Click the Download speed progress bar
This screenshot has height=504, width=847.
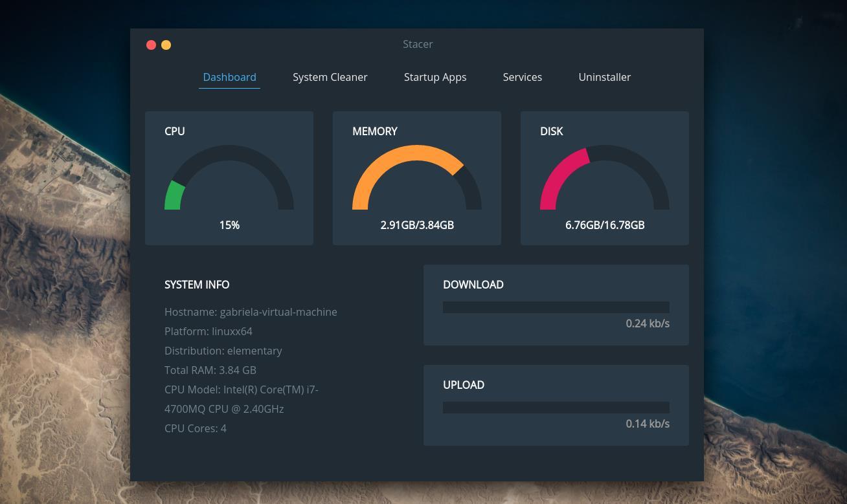pyautogui.click(x=556, y=307)
